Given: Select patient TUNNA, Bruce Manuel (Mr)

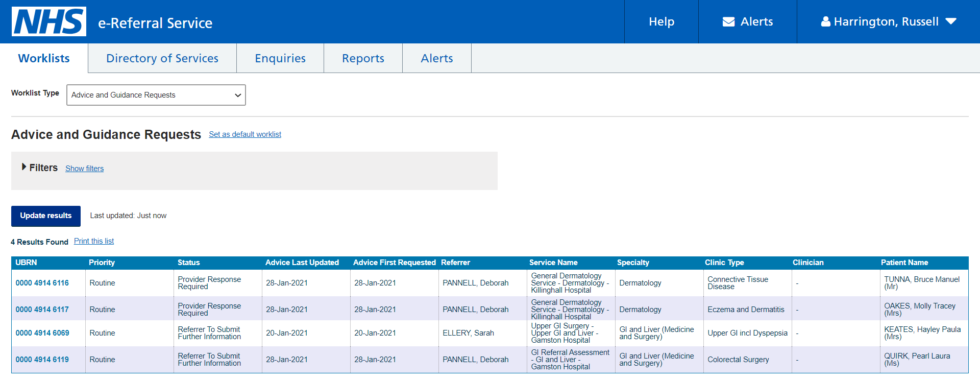Looking at the screenshot, I should (922, 283).
